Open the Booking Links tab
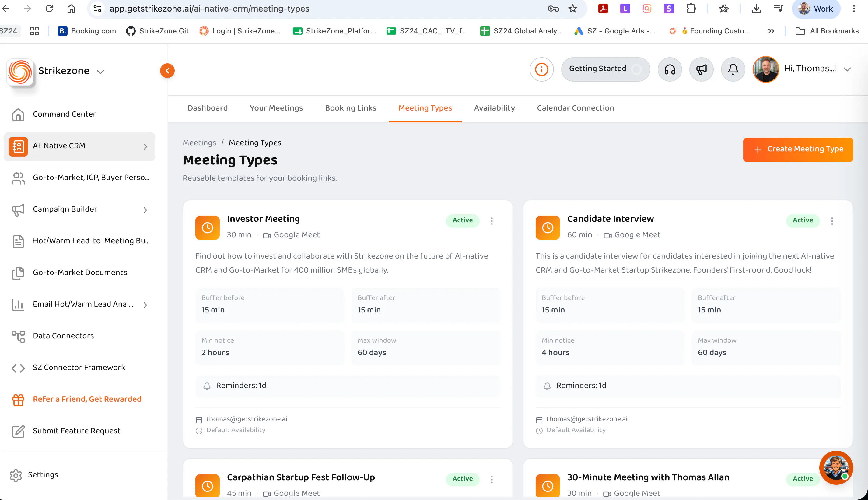Image resolution: width=868 pixels, height=500 pixels. [350, 108]
